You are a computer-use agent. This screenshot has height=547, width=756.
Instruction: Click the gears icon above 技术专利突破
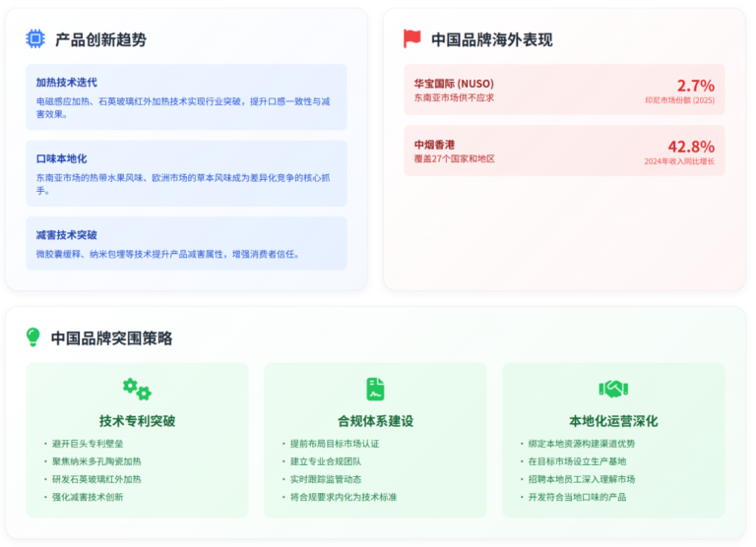click(137, 389)
